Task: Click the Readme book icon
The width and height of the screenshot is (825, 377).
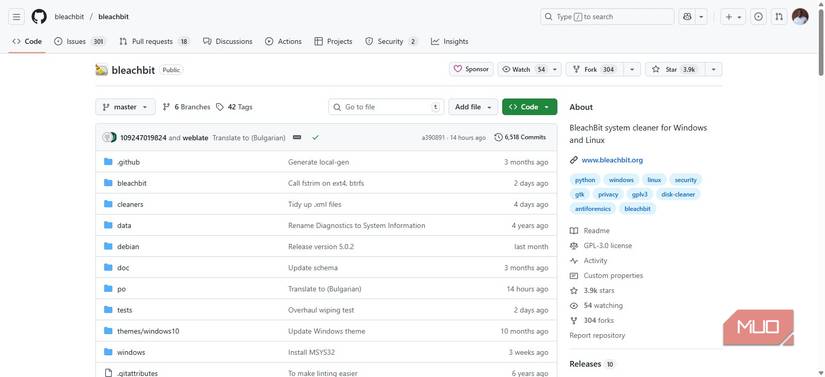Action: (x=574, y=231)
